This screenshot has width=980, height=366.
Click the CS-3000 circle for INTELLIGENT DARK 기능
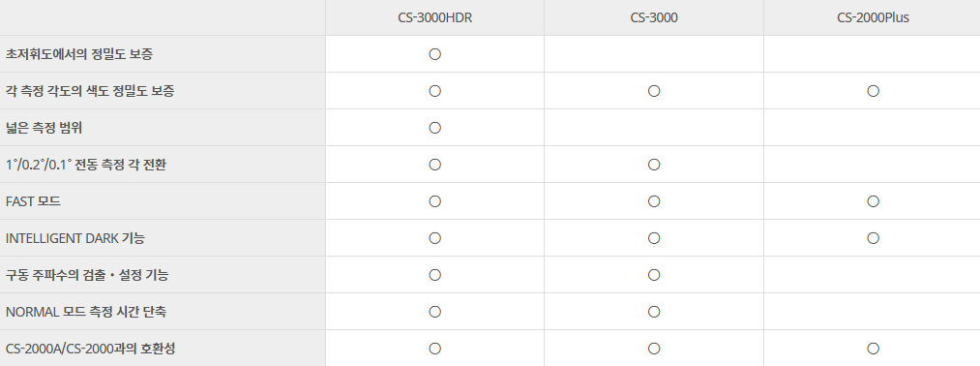[x=654, y=238]
